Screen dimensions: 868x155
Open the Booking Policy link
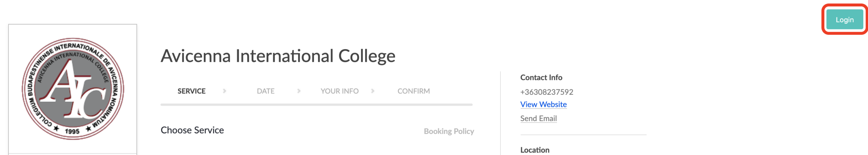449,131
